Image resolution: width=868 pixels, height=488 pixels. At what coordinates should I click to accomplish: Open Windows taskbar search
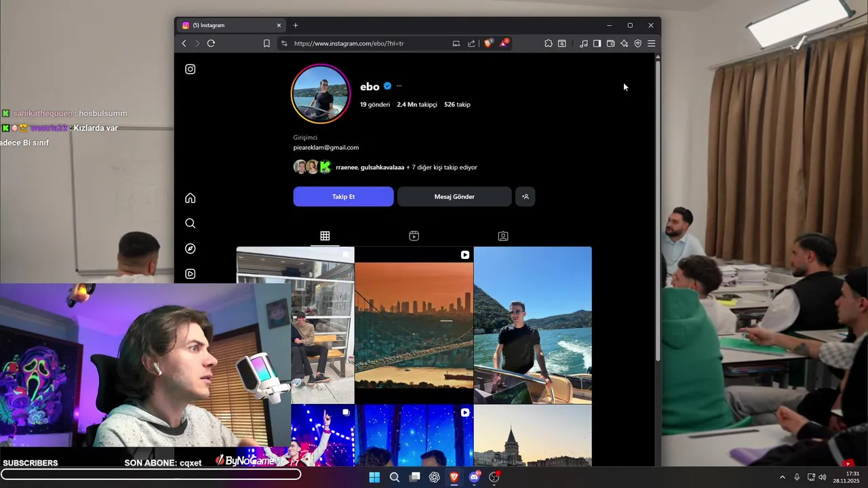click(x=394, y=477)
